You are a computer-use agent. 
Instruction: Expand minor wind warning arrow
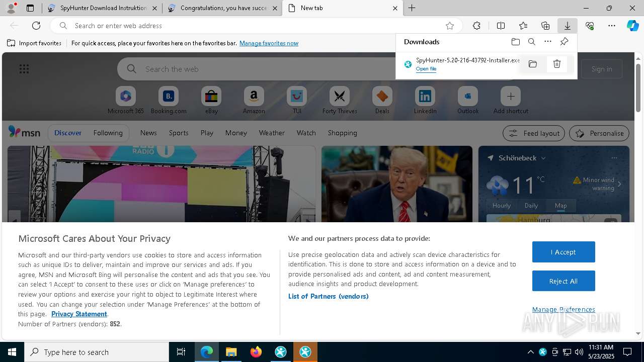coord(619,184)
